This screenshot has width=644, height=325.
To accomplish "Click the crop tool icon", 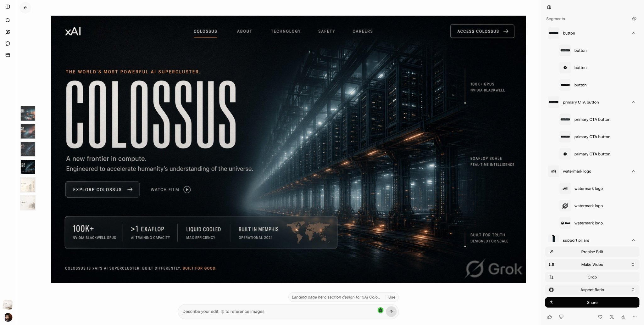I will 551,277.
